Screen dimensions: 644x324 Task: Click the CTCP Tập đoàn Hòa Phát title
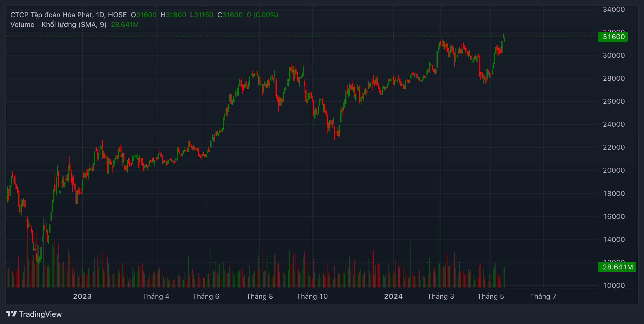tap(52, 15)
